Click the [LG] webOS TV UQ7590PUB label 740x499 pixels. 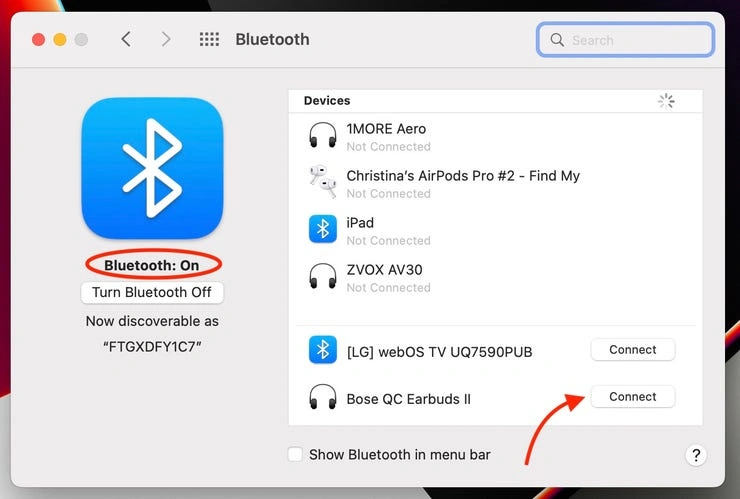tap(439, 352)
